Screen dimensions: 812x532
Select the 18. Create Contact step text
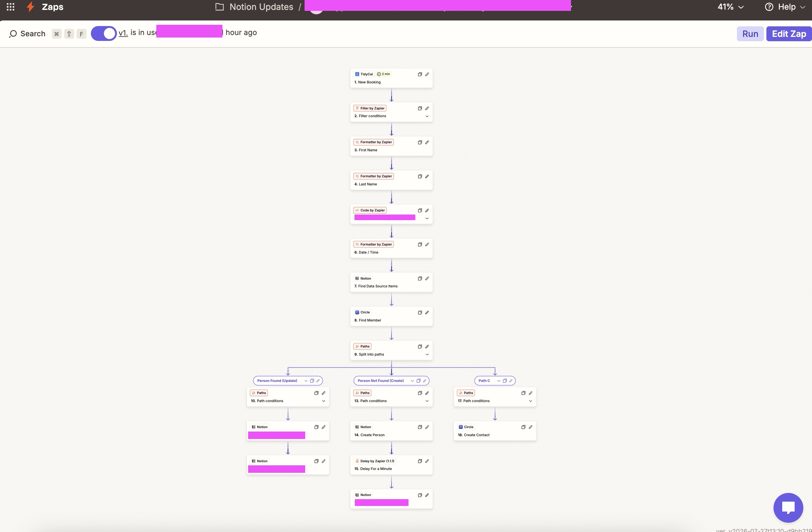point(474,435)
